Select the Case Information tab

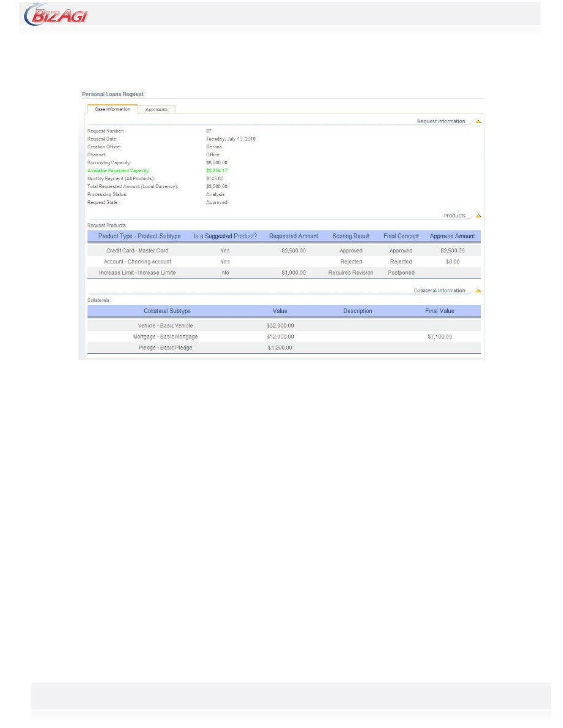coord(112,109)
